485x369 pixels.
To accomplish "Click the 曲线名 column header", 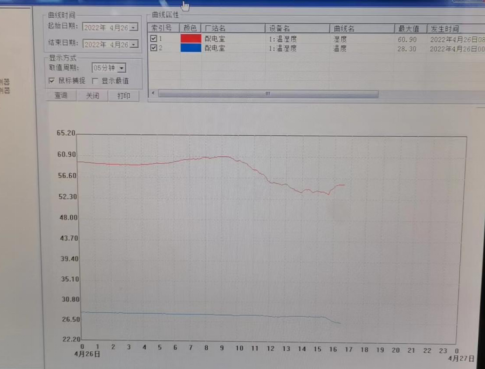I will coord(362,29).
